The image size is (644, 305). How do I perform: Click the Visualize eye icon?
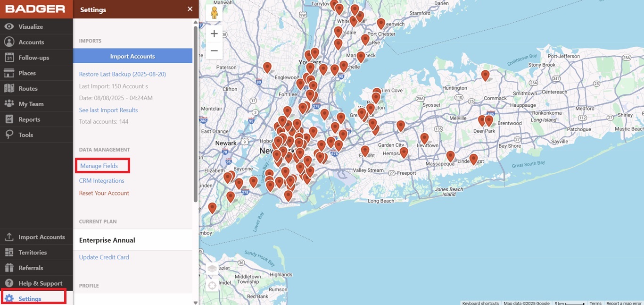click(9, 26)
